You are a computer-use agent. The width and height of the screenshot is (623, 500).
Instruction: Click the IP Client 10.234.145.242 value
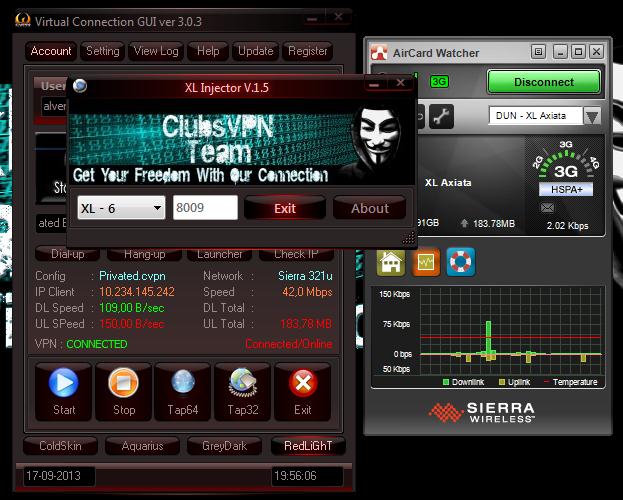[137, 292]
